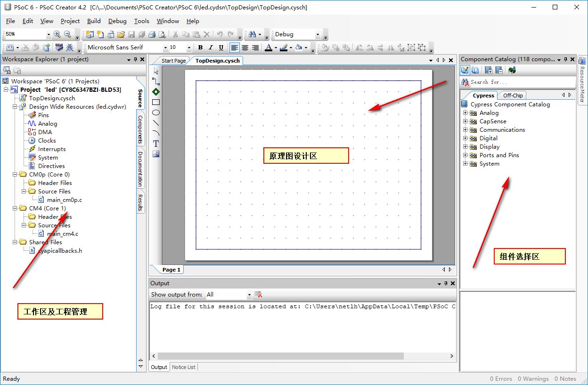Viewport: 588px width, 385px height.
Task: Click the Find binoculars icon
Action: coord(252,34)
